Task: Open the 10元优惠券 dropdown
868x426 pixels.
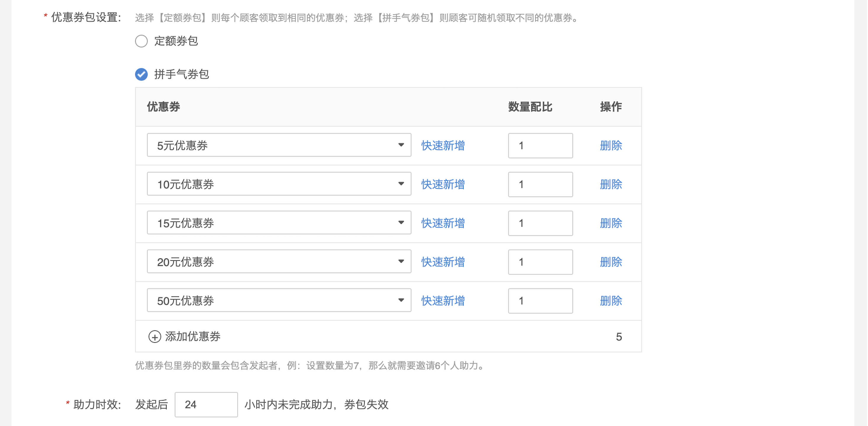Action: (279, 184)
